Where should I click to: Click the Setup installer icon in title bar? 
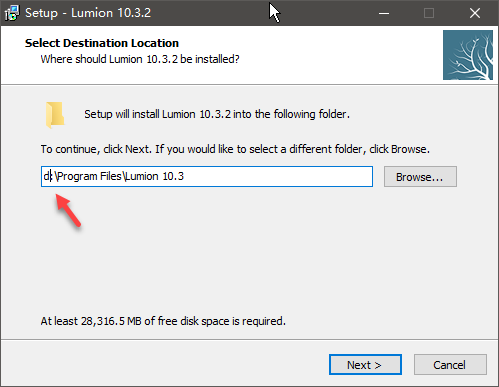[12, 13]
